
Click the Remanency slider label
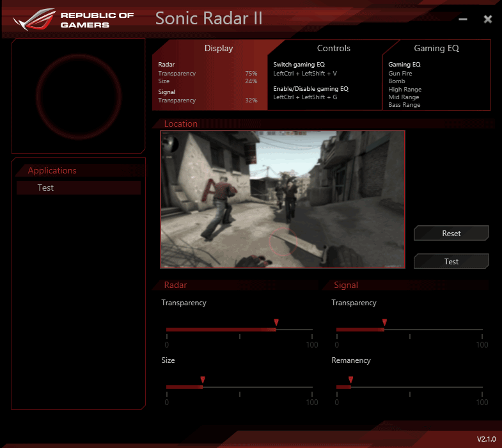click(x=351, y=360)
